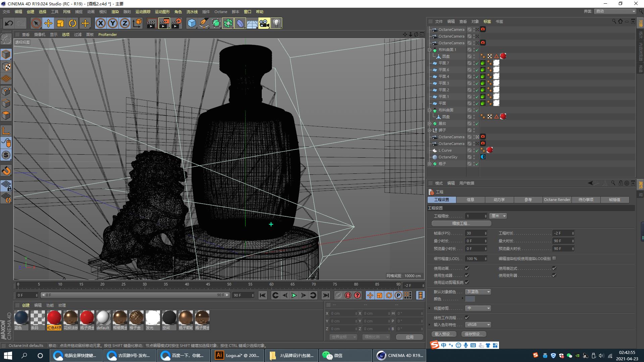This screenshot has width=644, height=362.
Task: Enable Make Editable in left toolbar
Action: coord(6,39)
